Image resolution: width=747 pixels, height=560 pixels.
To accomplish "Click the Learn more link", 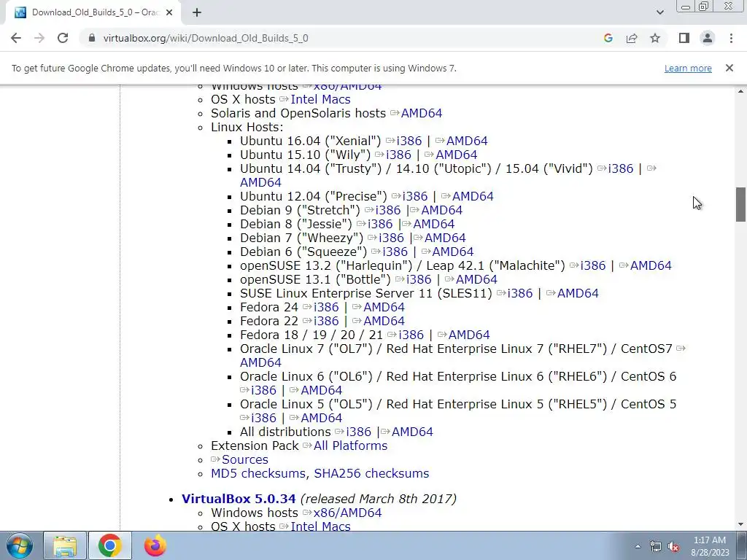I will tap(688, 68).
